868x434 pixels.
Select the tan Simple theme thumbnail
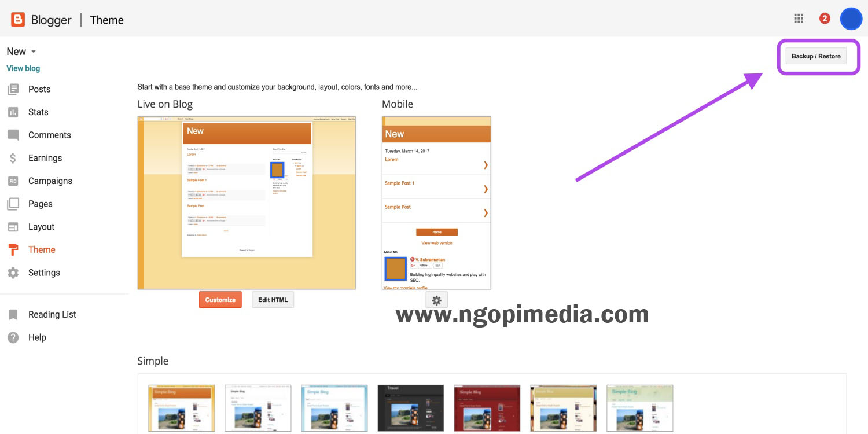(563, 408)
